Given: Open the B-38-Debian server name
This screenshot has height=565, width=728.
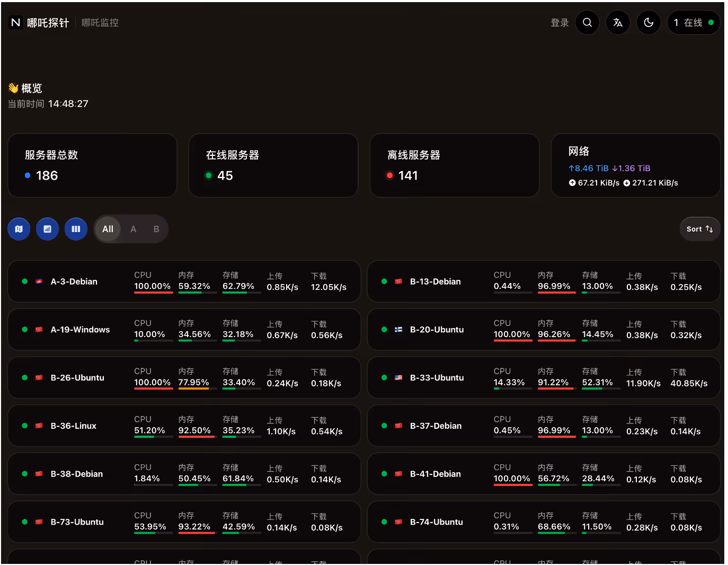Looking at the screenshot, I should click(x=77, y=474).
